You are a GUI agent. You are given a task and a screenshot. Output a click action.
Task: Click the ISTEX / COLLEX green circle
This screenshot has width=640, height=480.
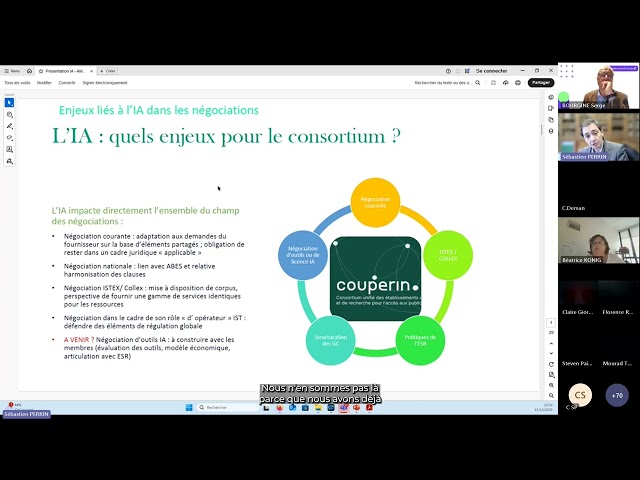point(448,255)
